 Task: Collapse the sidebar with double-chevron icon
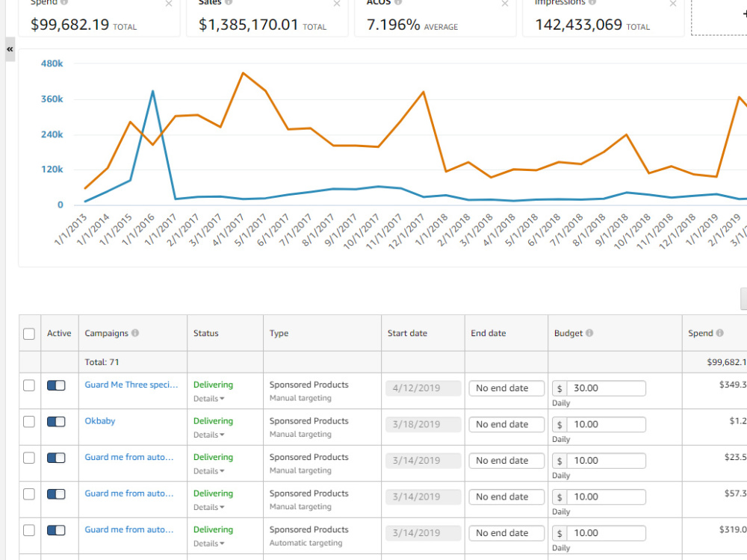[10, 49]
